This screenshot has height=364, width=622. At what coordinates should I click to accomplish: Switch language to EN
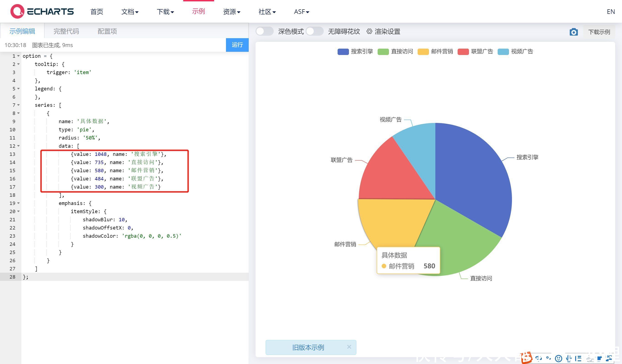pyautogui.click(x=611, y=12)
